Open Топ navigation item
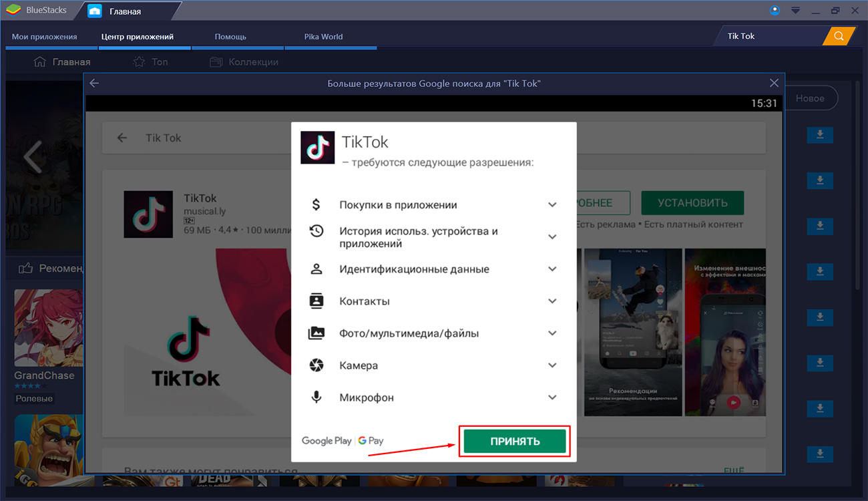The width and height of the screenshot is (868, 501). pos(151,62)
